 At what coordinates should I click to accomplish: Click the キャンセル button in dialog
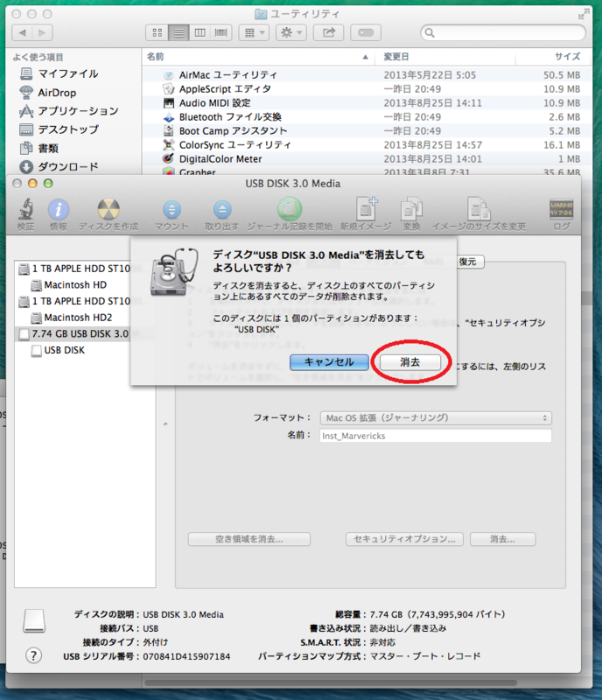329,362
